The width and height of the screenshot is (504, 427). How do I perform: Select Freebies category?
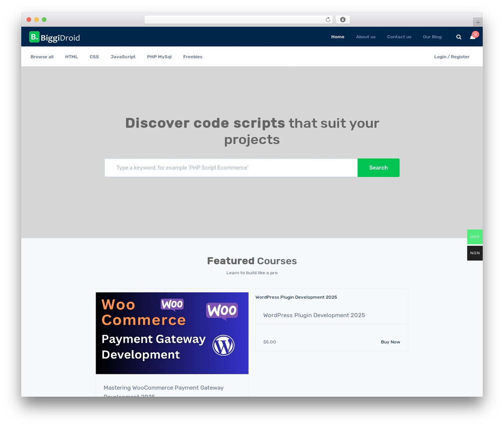tap(193, 57)
